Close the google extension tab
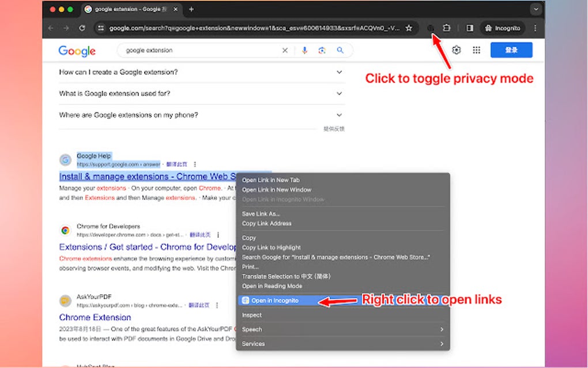This screenshot has width=588, height=368. tap(175, 9)
